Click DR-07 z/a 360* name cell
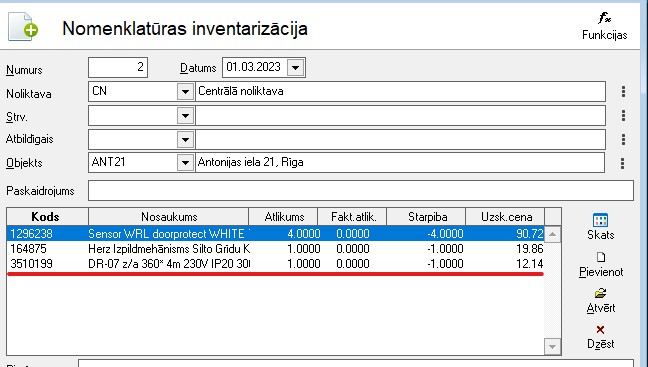 (x=169, y=264)
